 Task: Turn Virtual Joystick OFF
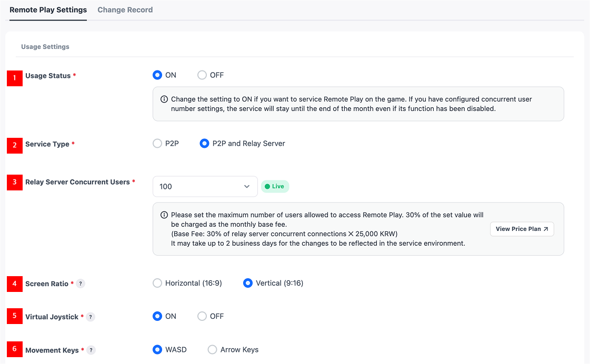point(202,316)
